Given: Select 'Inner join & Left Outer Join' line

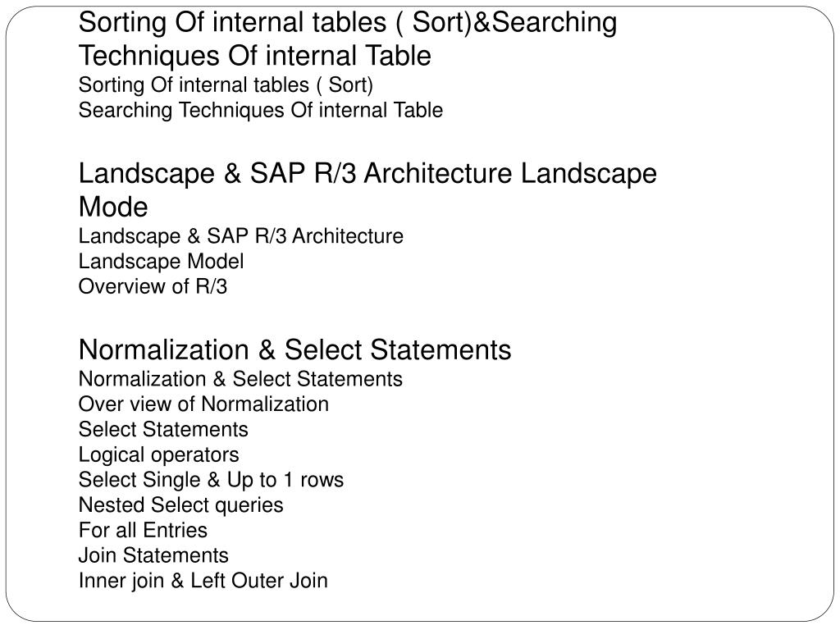Looking at the screenshot, I should tap(203, 581).
